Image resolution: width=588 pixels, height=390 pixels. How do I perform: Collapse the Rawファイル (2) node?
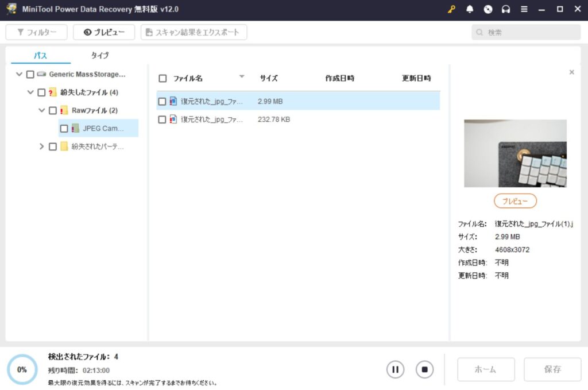41,110
